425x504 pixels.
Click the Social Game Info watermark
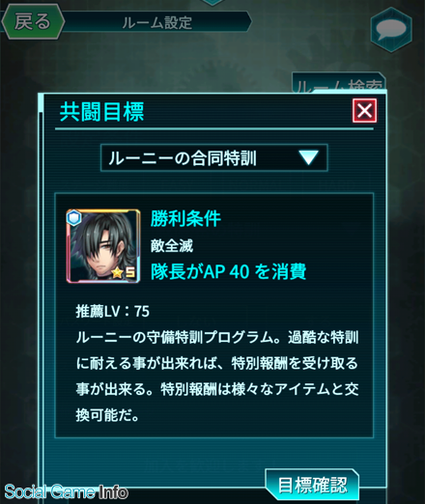point(67,492)
